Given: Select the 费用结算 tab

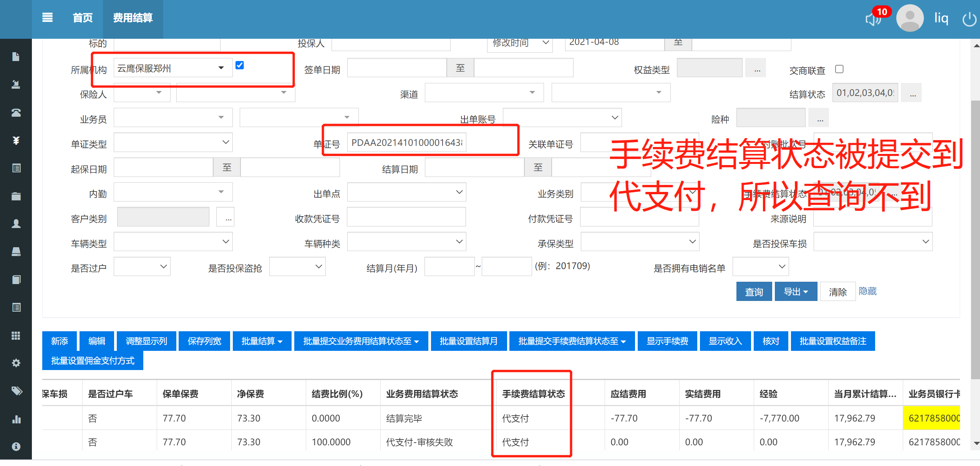Looking at the screenshot, I should coord(133,18).
